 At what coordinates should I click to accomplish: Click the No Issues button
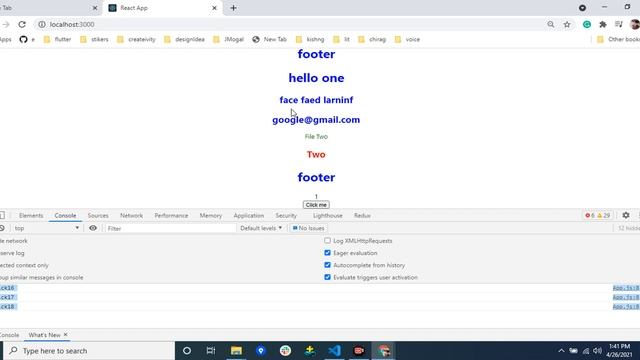(309, 228)
